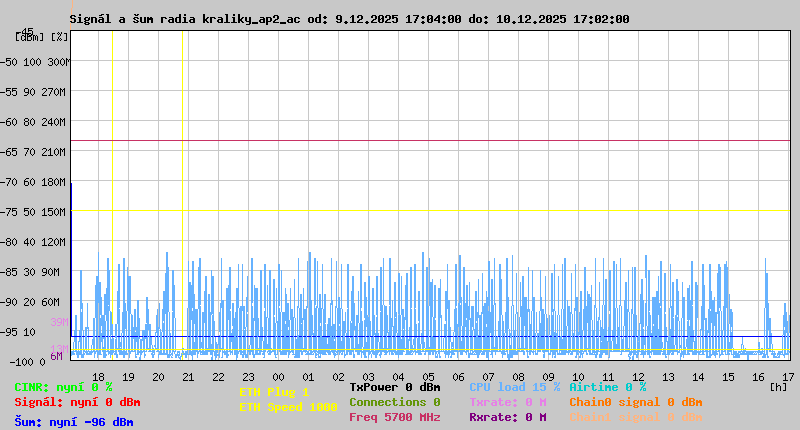800x430 pixels.
Task: Select the faded Chain1 signal legend entry
Action: pos(635,417)
